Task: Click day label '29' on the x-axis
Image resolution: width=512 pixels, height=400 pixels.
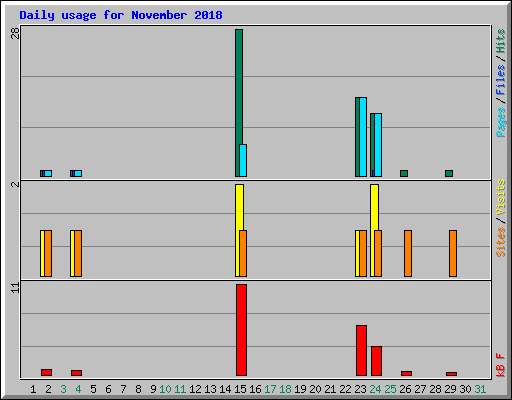Action: [450, 389]
